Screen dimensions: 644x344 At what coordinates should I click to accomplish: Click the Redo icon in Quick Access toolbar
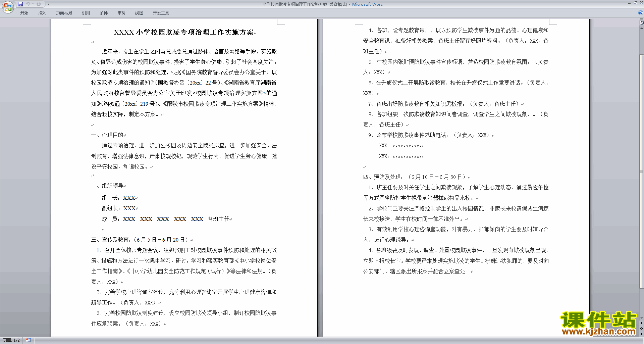[39, 4]
